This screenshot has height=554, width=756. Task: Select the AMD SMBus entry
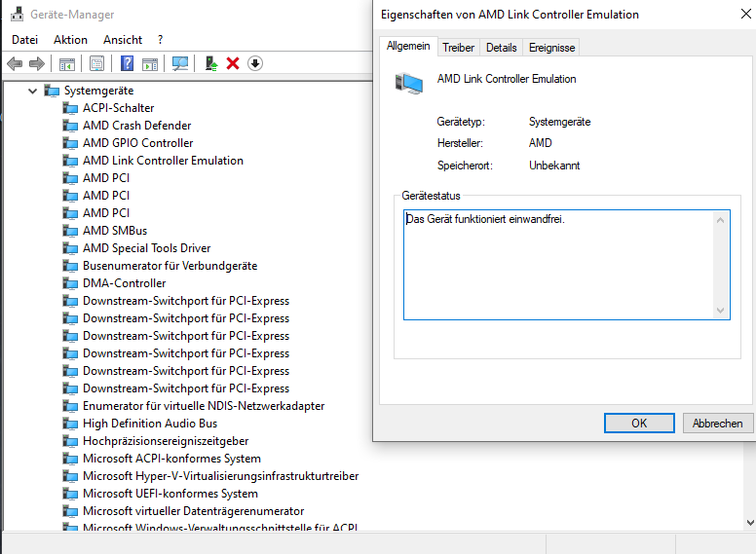click(115, 231)
